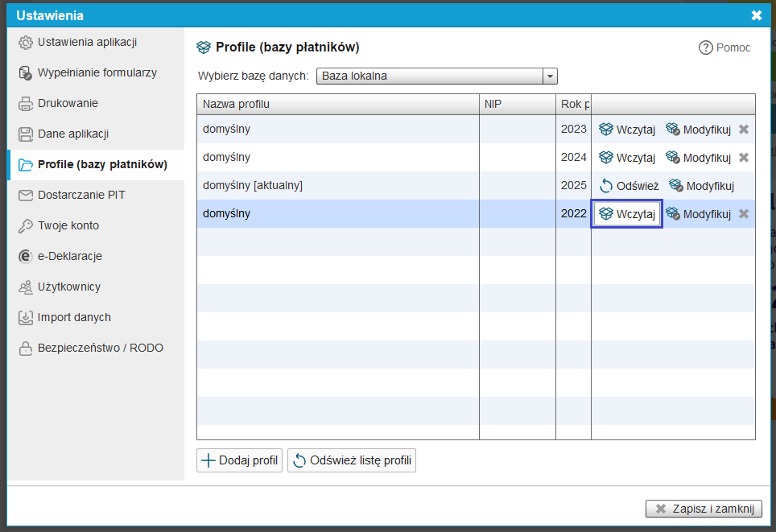This screenshot has height=532, width=776.
Task: Switch to Bezpieczeństwo / RODO section
Action: (100, 348)
